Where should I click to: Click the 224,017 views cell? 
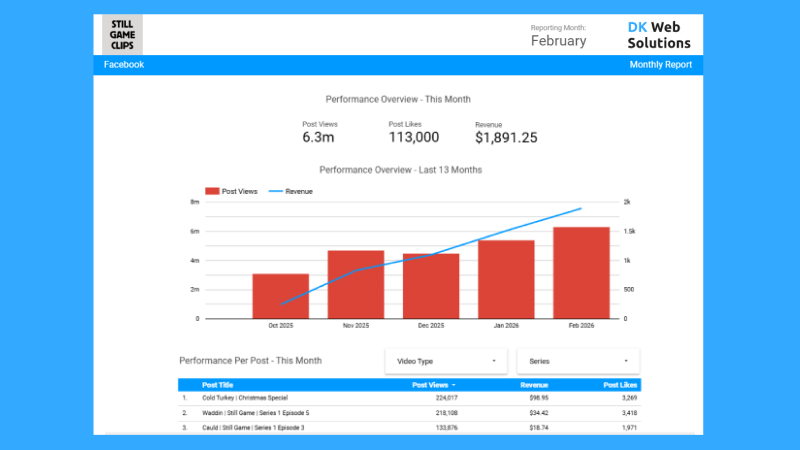pos(446,398)
